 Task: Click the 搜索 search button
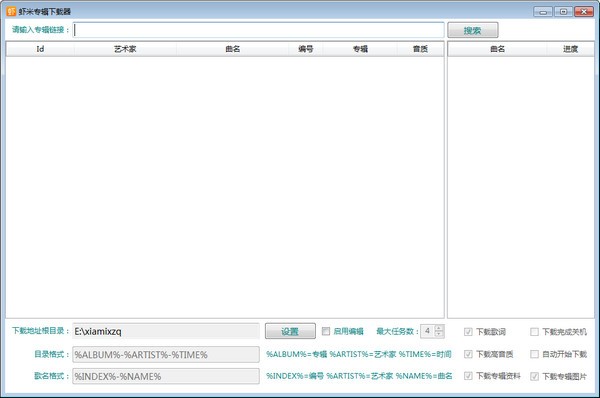pyautogui.click(x=473, y=30)
